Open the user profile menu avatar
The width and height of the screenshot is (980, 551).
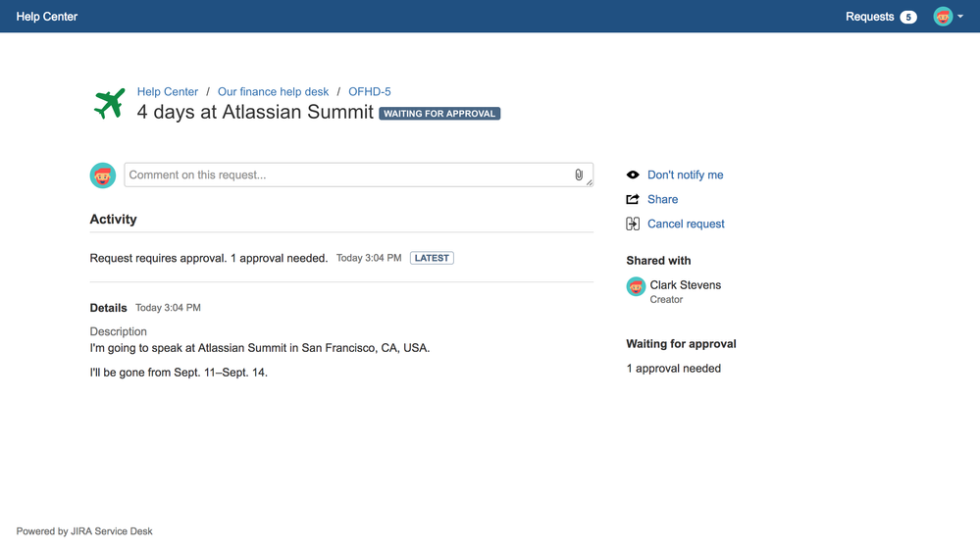(x=943, y=17)
